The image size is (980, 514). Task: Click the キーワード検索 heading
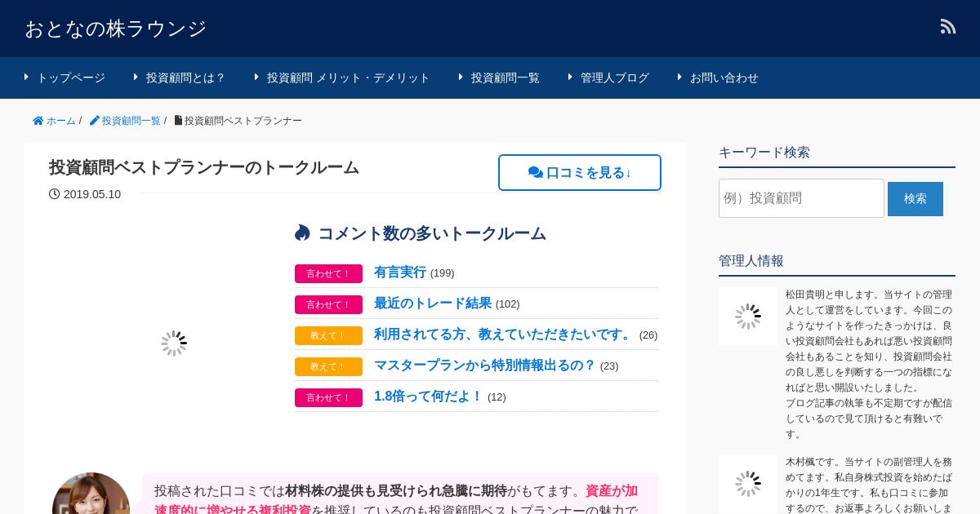(x=764, y=153)
